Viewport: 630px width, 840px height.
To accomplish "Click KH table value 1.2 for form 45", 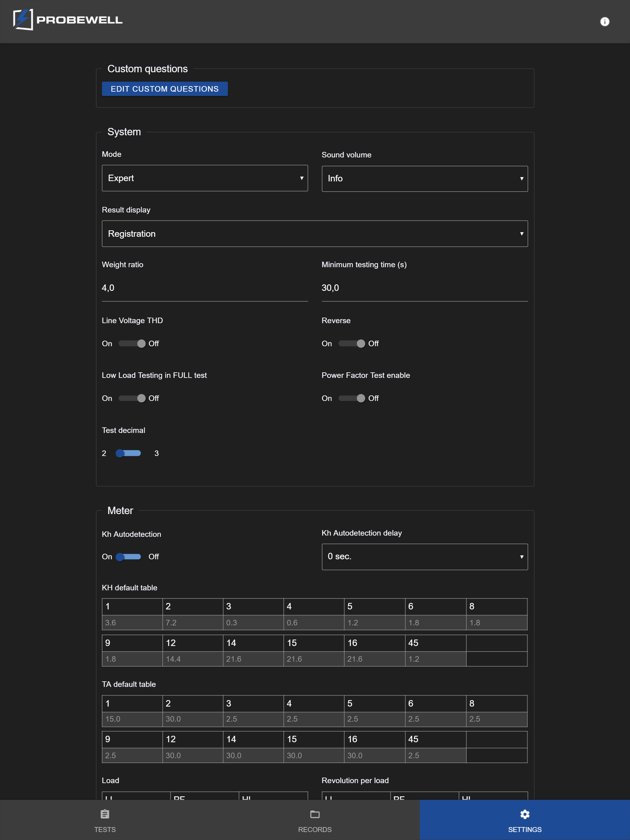I will 436,659.
